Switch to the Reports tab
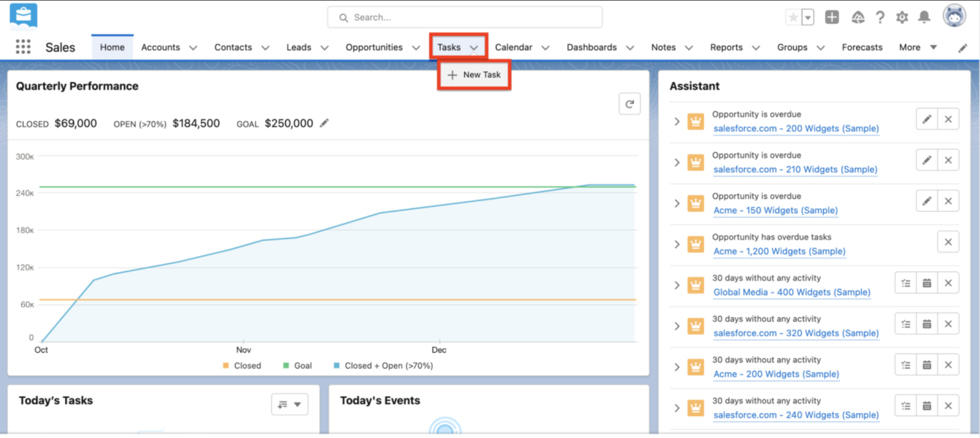The width and height of the screenshot is (980, 438). pos(726,47)
